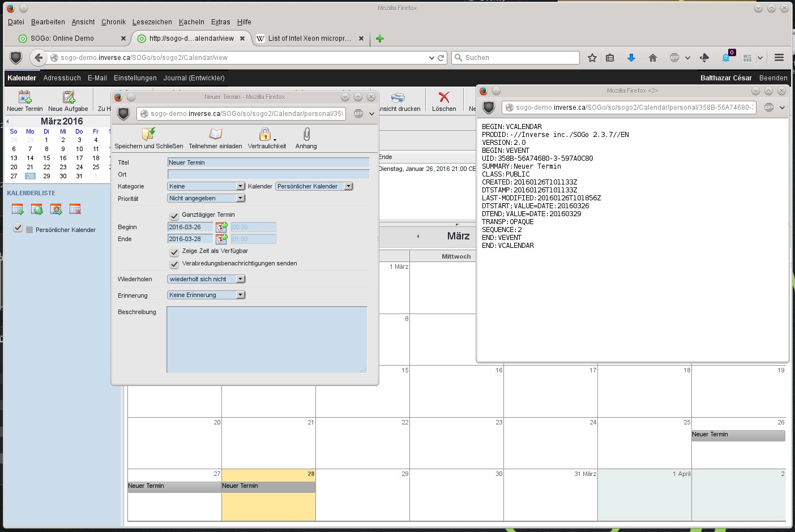Viewport: 795px width, 532px height.
Task: Expand the Kategorie dropdown
Action: (x=206, y=186)
